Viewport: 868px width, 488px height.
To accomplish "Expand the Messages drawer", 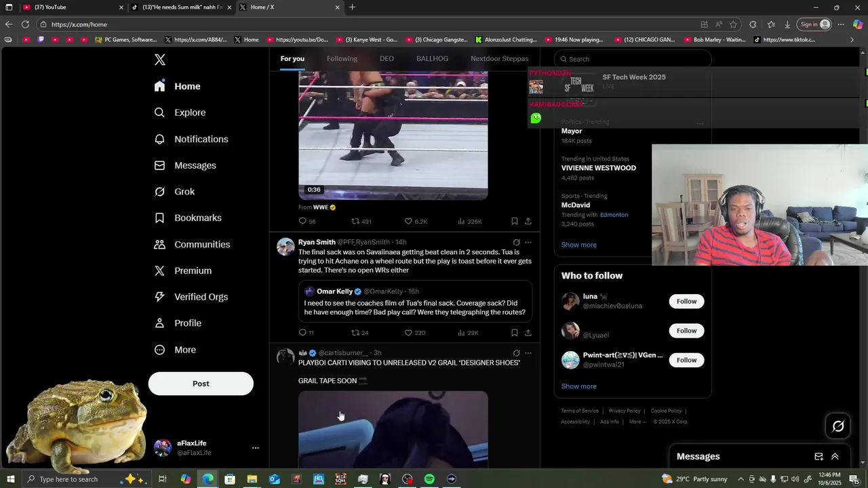I will point(835,457).
